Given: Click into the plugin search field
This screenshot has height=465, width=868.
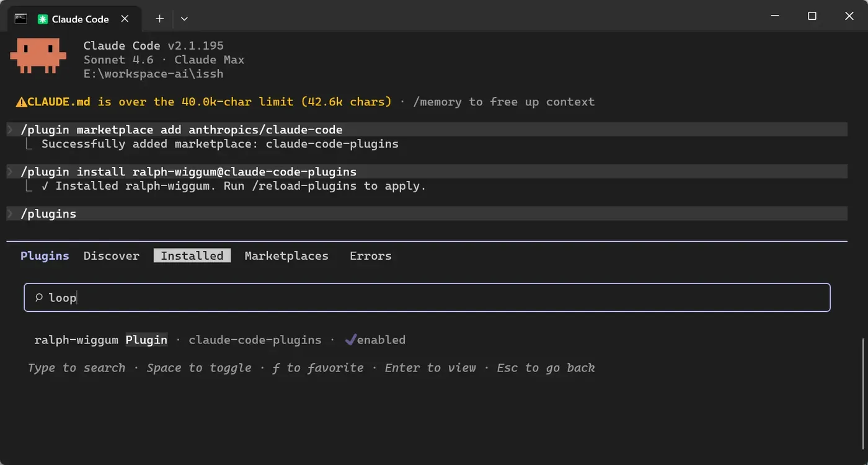Looking at the screenshot, I should point(427,298).
